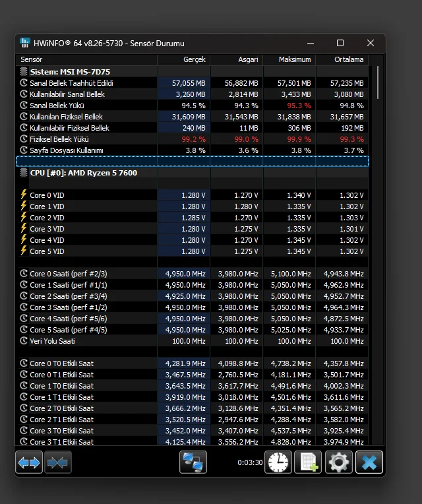
Task: Select Core 5 Saati (perf #4/5) label
Action: (x=69, y=330)
